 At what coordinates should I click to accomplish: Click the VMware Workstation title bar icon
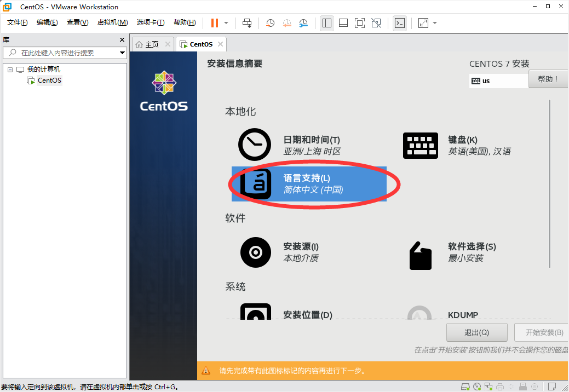click(7, 7)
